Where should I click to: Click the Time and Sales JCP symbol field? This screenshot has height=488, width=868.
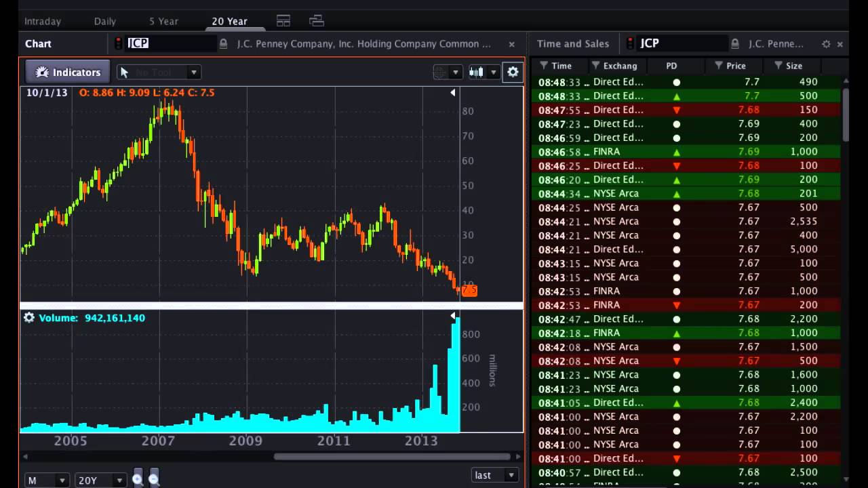coord(682,43)
